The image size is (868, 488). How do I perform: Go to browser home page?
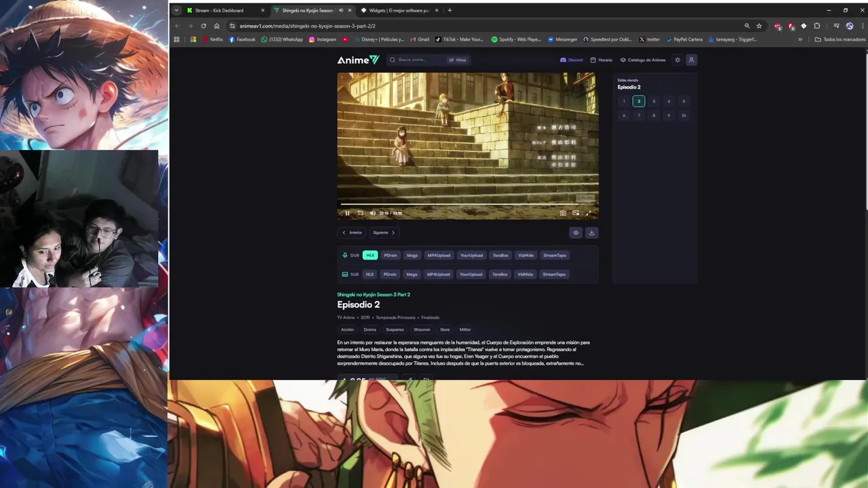216,26
